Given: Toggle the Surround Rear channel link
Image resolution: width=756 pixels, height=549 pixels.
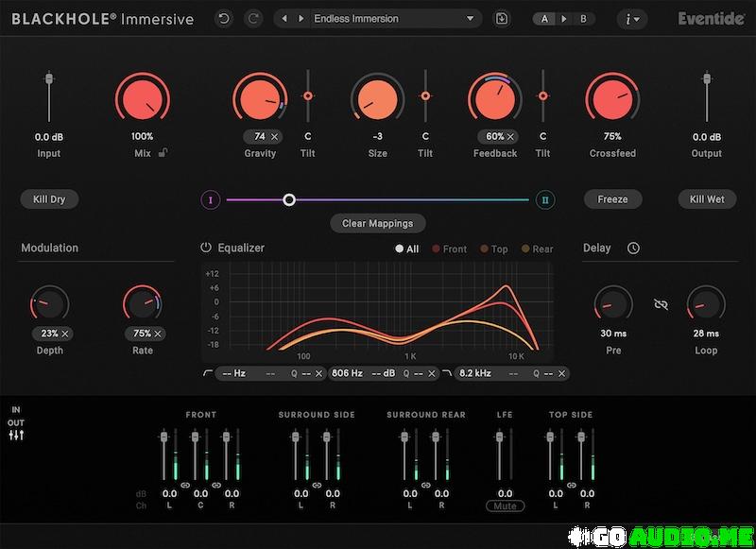Looking at the screenshot, I should (426, 485).
